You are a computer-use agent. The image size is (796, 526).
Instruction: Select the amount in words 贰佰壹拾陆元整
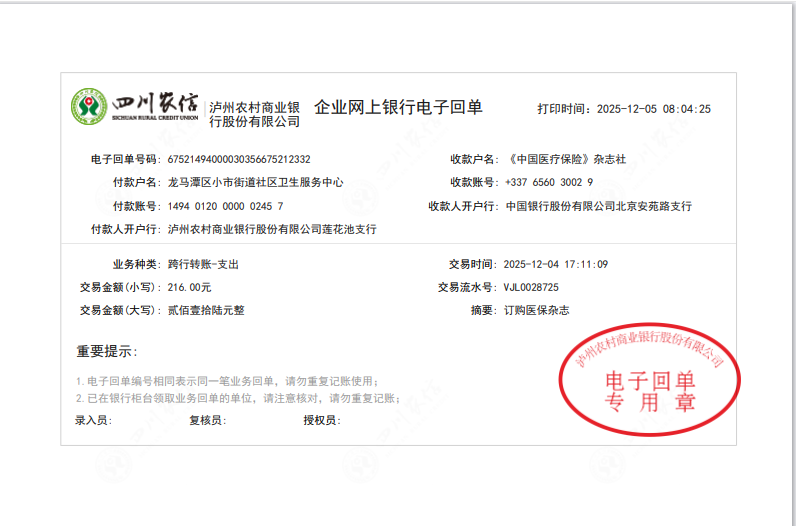205,311
